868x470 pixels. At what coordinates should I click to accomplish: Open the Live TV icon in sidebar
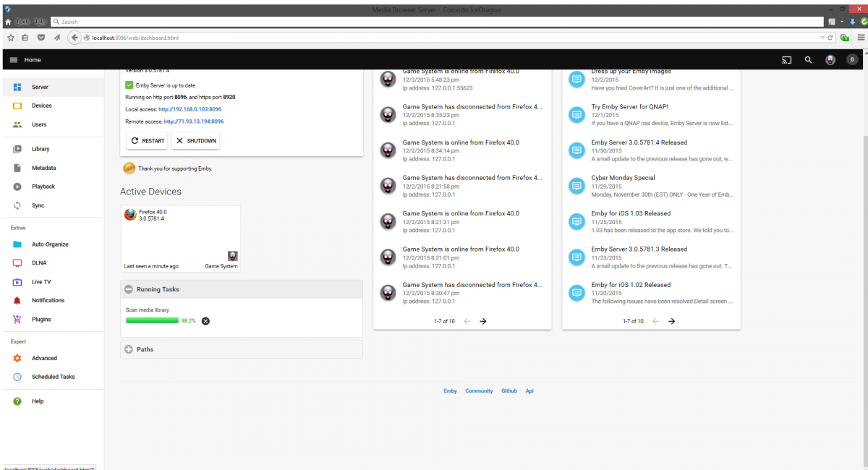pos(17,282)
